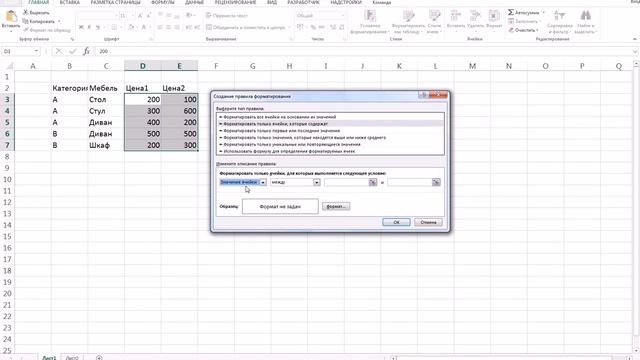Switch to the РАЗМЕТКА СТРАНИЦЫ tab
Screen dimensions: 640x360
click(116, 2)
